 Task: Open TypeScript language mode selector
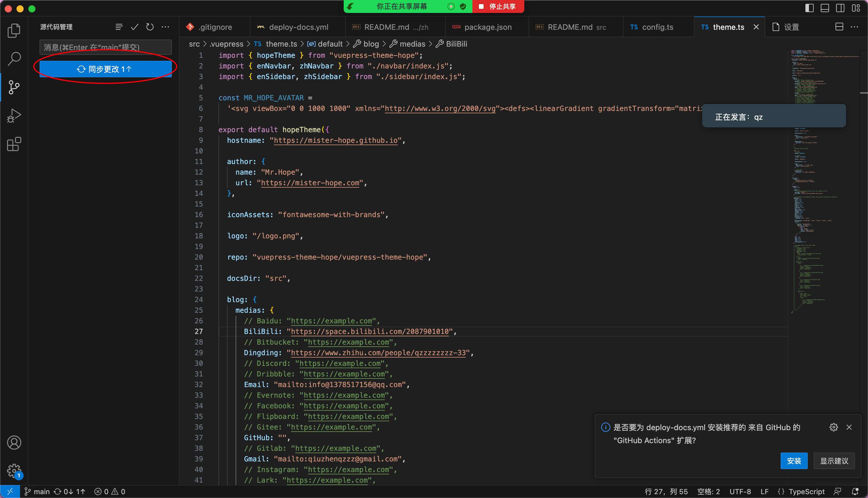(806, 492)
